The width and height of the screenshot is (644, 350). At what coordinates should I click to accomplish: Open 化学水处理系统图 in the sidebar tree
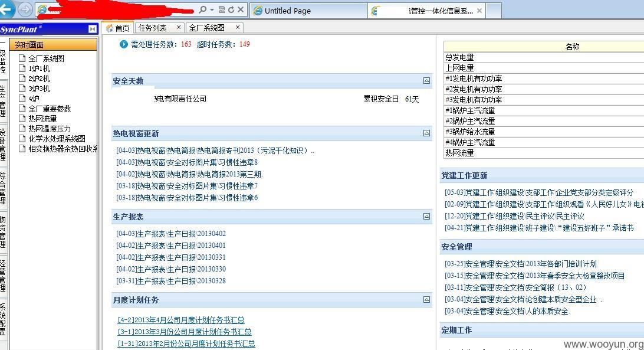(x=57, y=139)
